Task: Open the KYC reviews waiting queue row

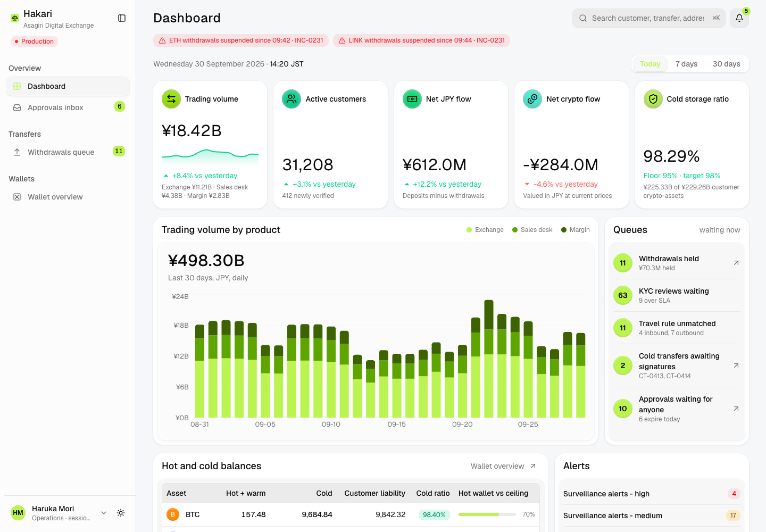Action: pyautogui.click(x=677, y=295)
